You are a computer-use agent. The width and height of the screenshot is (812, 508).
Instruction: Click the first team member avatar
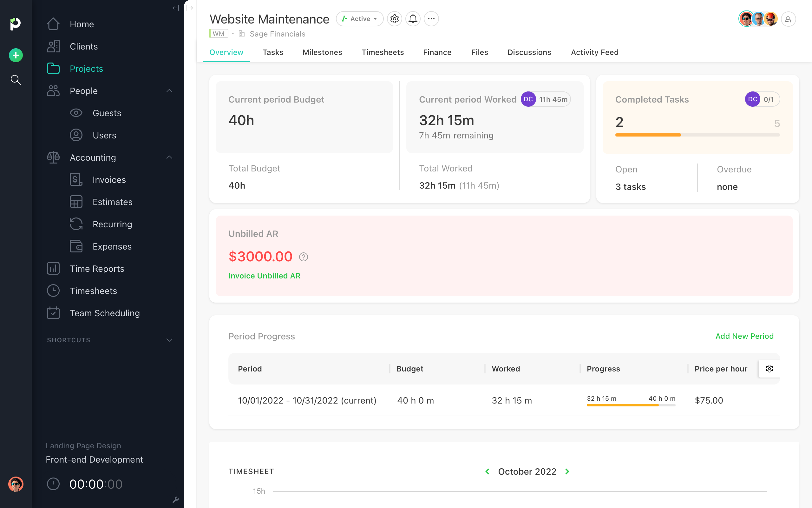pos(746,19)
